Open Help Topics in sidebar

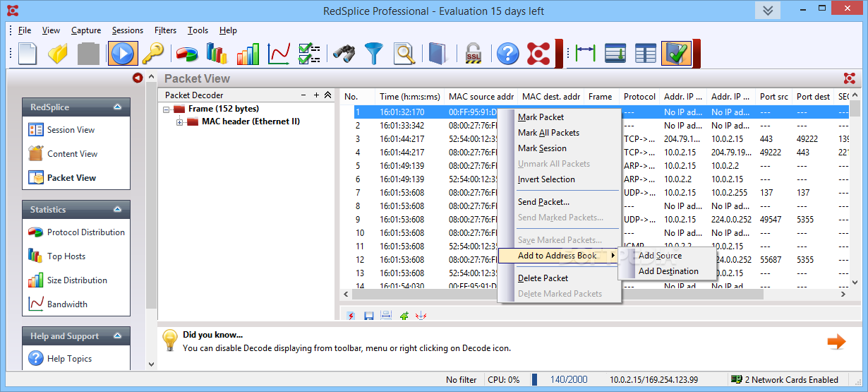(x=60, y=359)
